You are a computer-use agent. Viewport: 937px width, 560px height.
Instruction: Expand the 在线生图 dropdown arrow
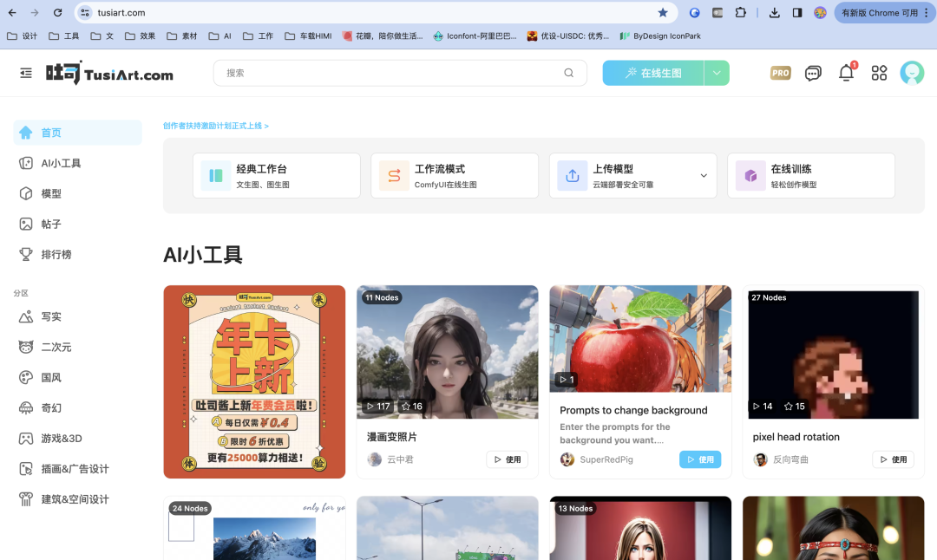(717, 74)
